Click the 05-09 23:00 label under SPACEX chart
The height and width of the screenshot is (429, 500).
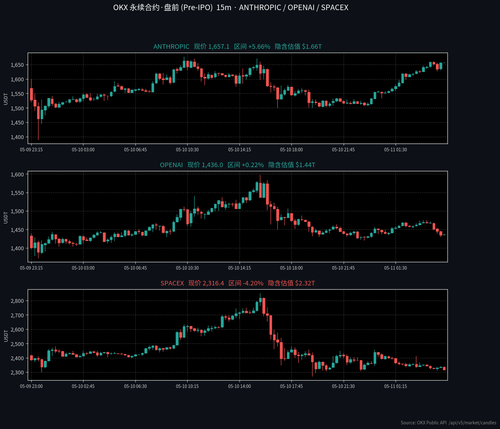point(31,386)
